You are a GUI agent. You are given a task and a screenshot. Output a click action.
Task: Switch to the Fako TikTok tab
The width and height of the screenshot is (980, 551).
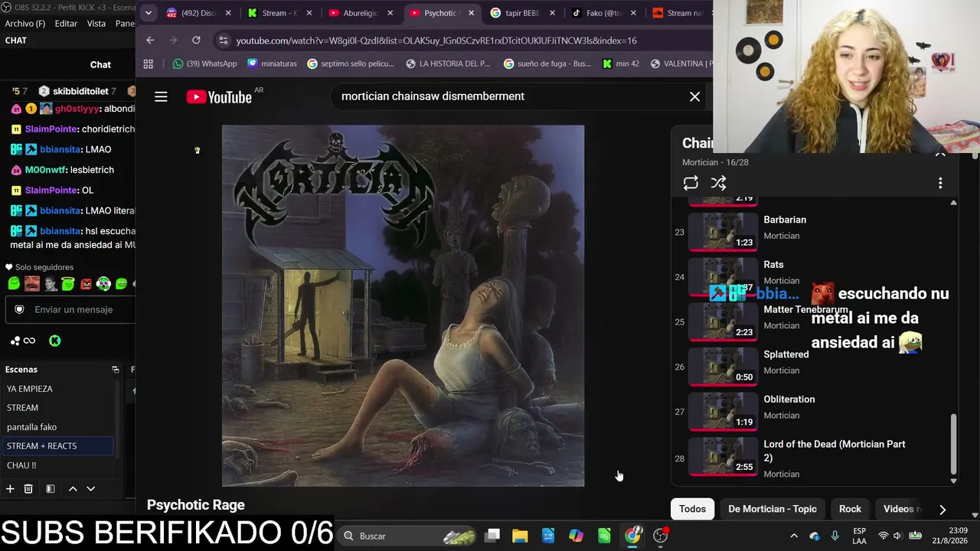603,13
